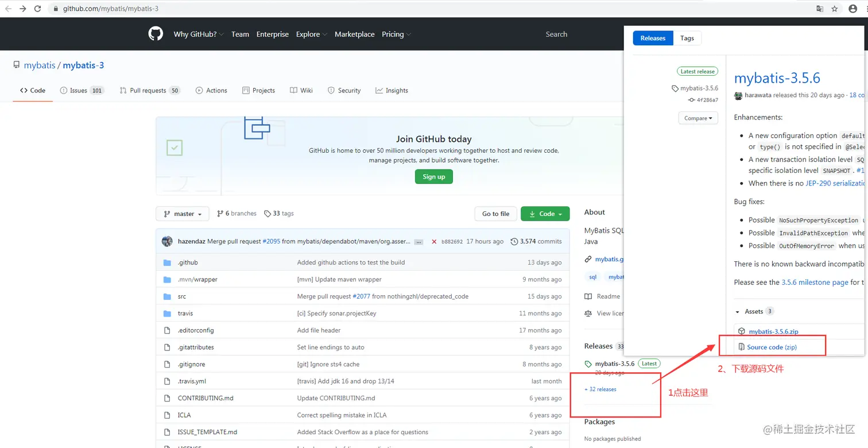The height and width of the screenshot is (448, 868).
Task: Click the folder icon beside src
Action: tap(167, 296)
